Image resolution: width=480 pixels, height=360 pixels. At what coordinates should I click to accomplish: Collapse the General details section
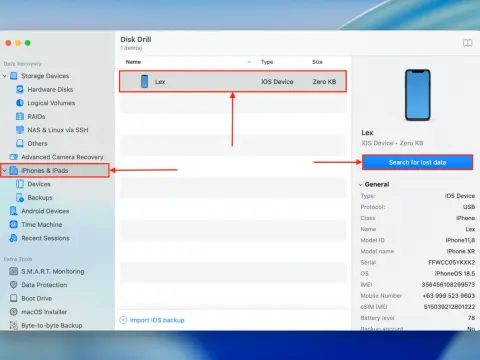(x=360, y=184)
